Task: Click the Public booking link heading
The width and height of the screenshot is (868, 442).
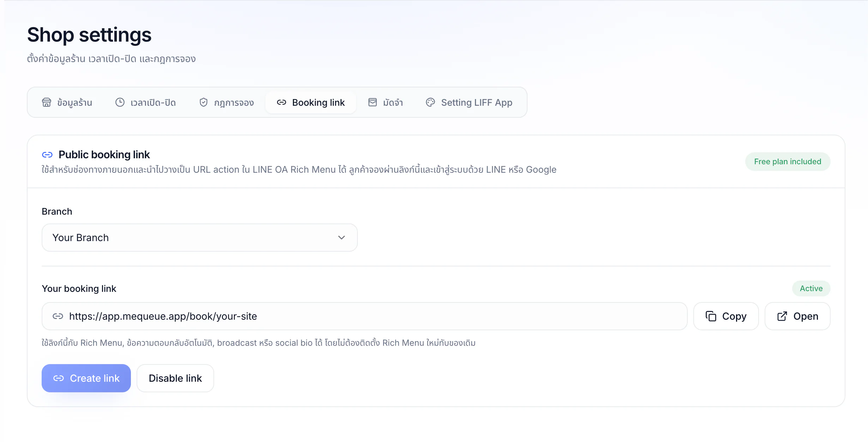Action: (x=104, y=154)
